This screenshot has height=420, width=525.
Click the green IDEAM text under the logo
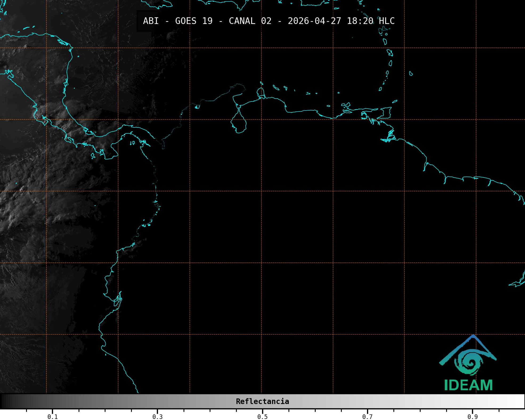468,385
